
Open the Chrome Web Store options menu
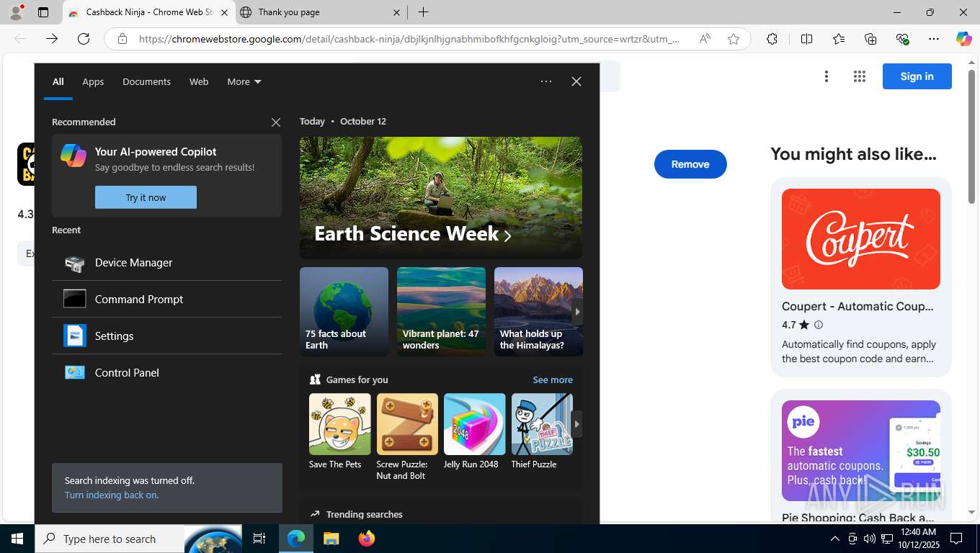pos(827,76)
